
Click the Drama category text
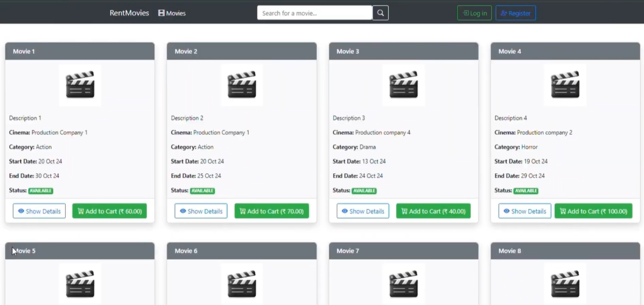click(x=368, y=147)
